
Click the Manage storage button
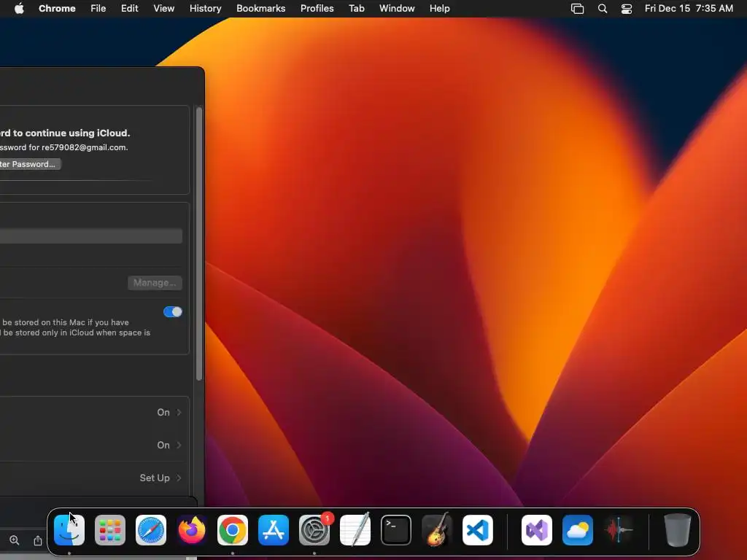[155, 283]
